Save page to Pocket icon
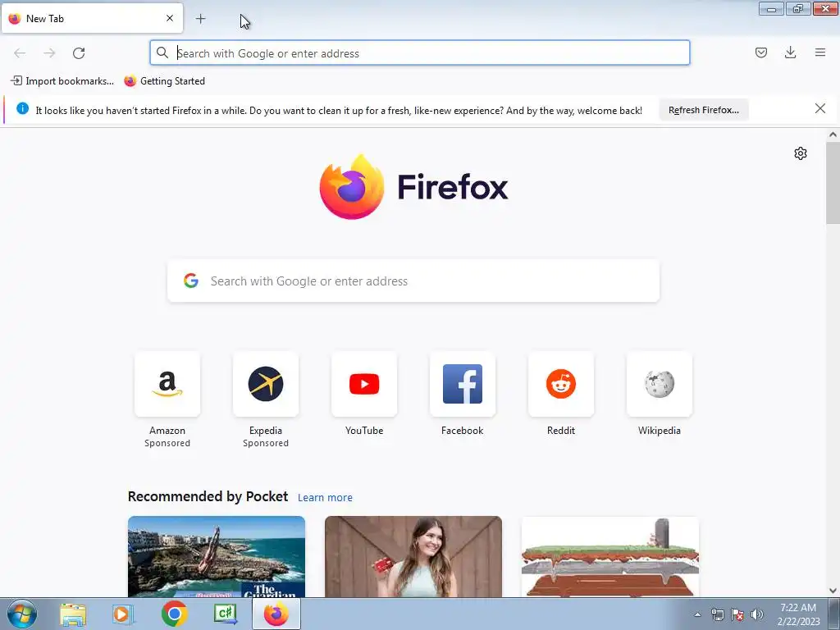This screenshot has height=630, width=840. coord(761,52)
